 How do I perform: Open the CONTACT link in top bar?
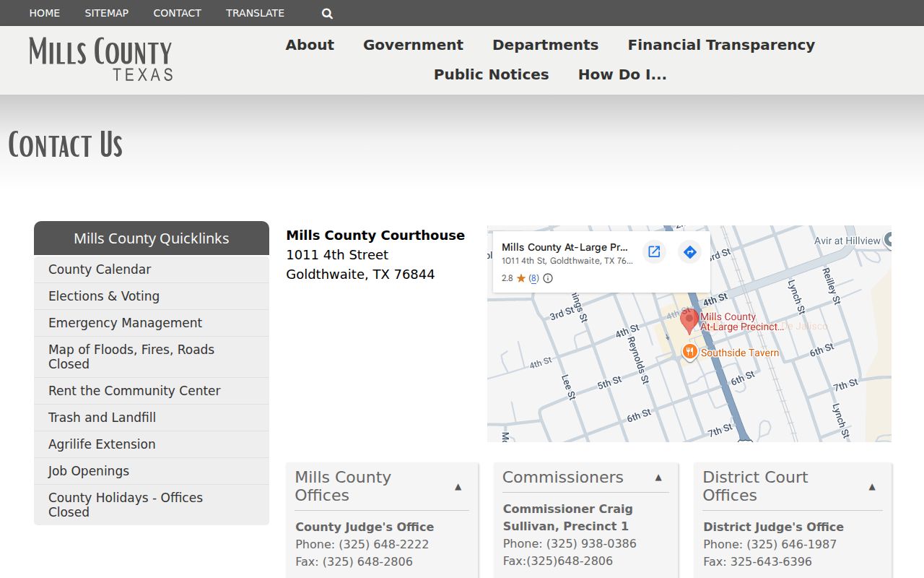click(178, 13)
